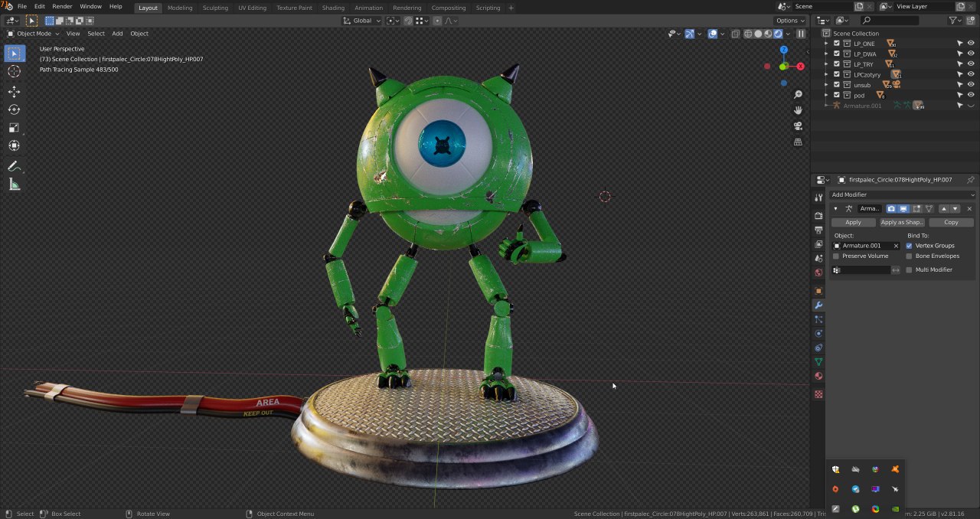Open the Object Mode dropdown
This screenshot has height=519, width=980.
pos(34,34)
